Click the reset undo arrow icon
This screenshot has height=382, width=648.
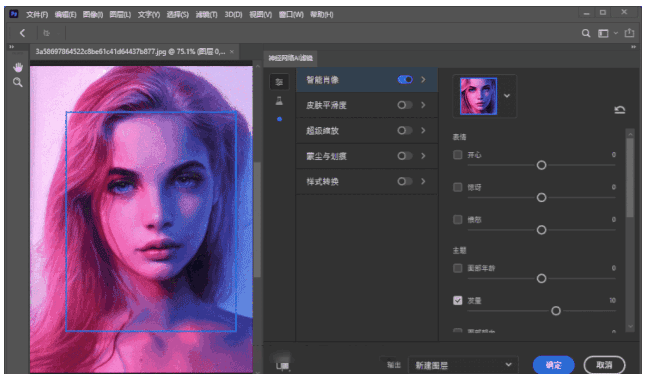pos(619,110)
